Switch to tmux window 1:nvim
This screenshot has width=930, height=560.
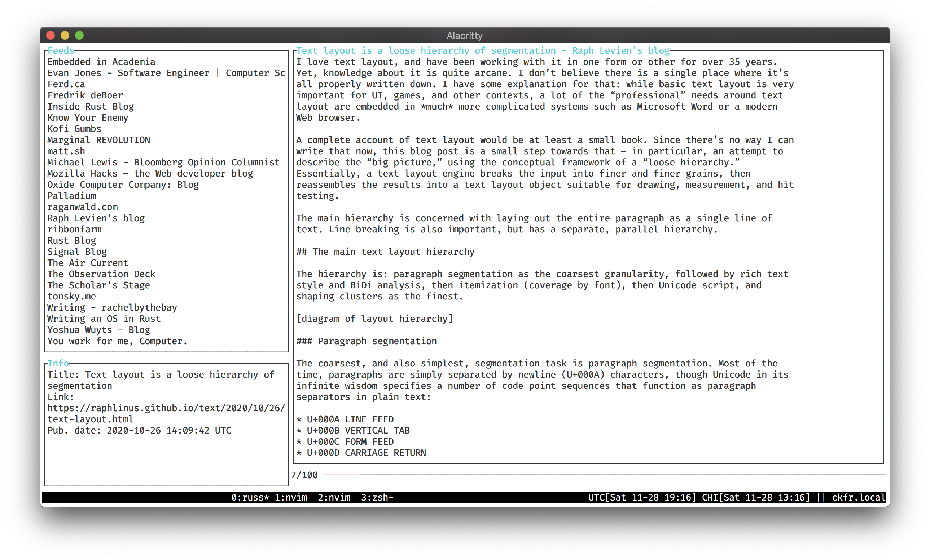tap(291, 497)
